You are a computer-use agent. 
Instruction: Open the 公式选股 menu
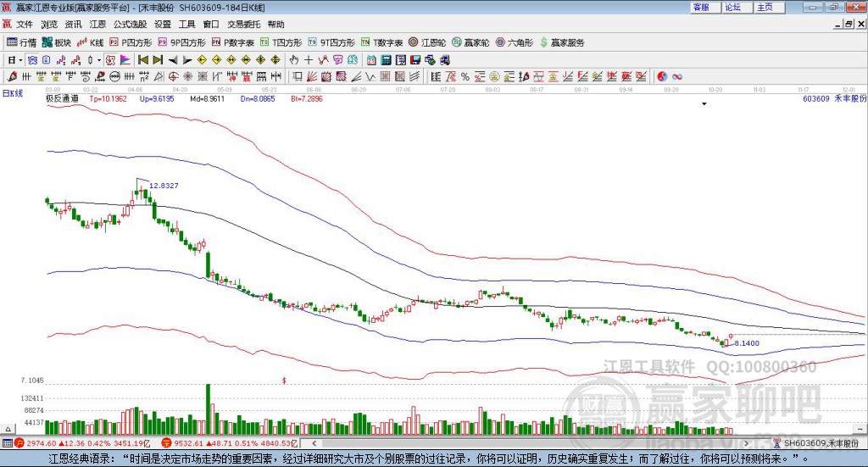pyautogui.click(x=130, y=25)
